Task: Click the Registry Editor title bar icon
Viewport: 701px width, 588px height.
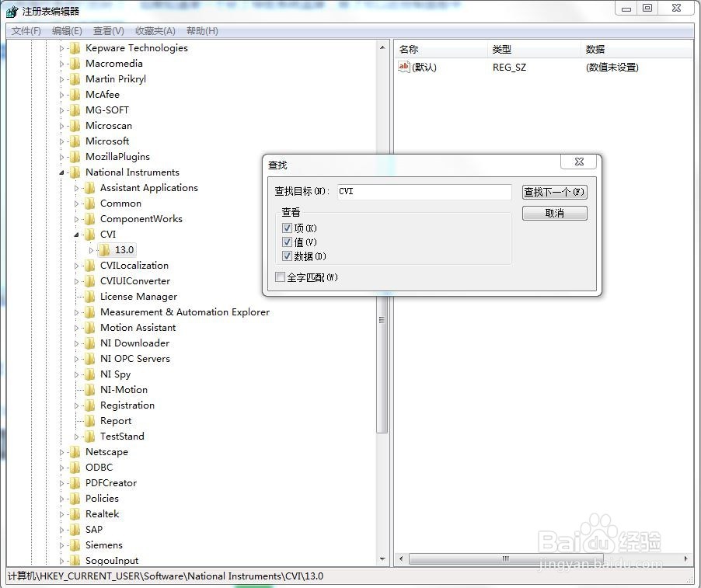Action: tap(12, 11)
